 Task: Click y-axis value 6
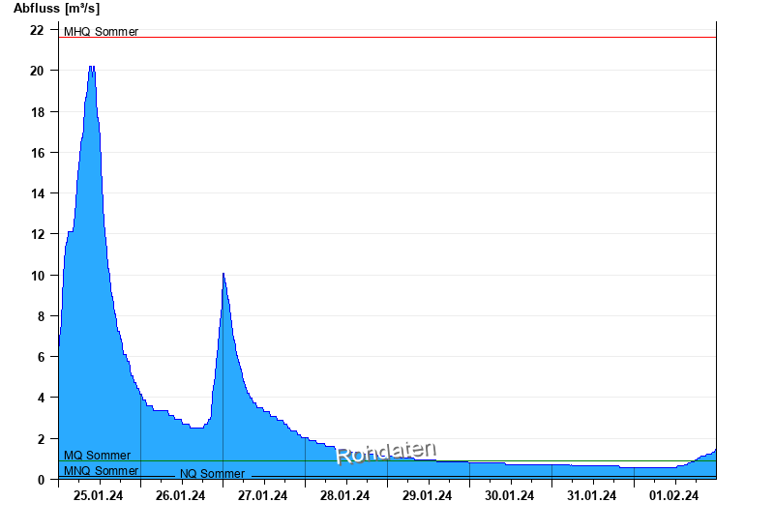(x=41, y=357)
